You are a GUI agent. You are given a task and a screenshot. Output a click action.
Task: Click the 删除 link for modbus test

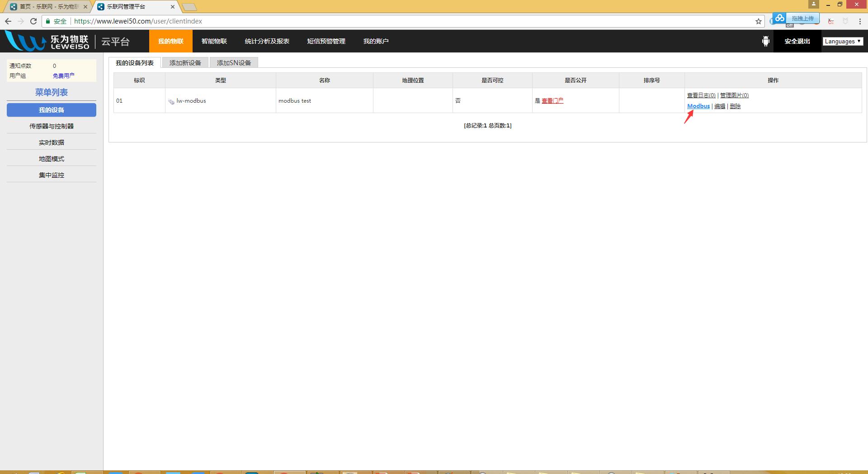735,106
